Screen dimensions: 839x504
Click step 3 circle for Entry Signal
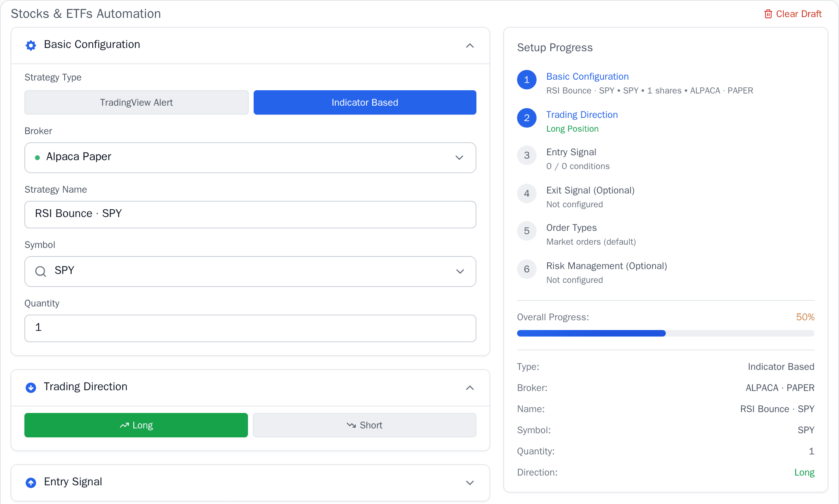(527, 155)
